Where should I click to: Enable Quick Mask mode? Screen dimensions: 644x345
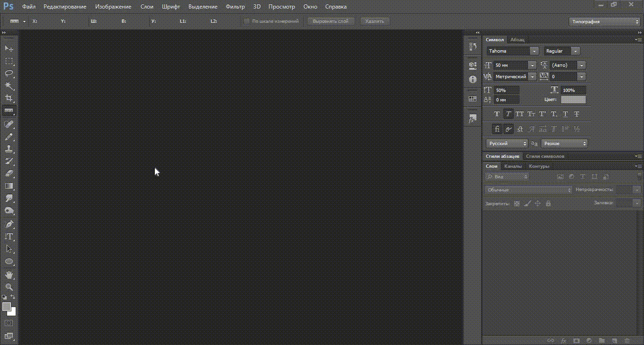click(x=9, y=323)
